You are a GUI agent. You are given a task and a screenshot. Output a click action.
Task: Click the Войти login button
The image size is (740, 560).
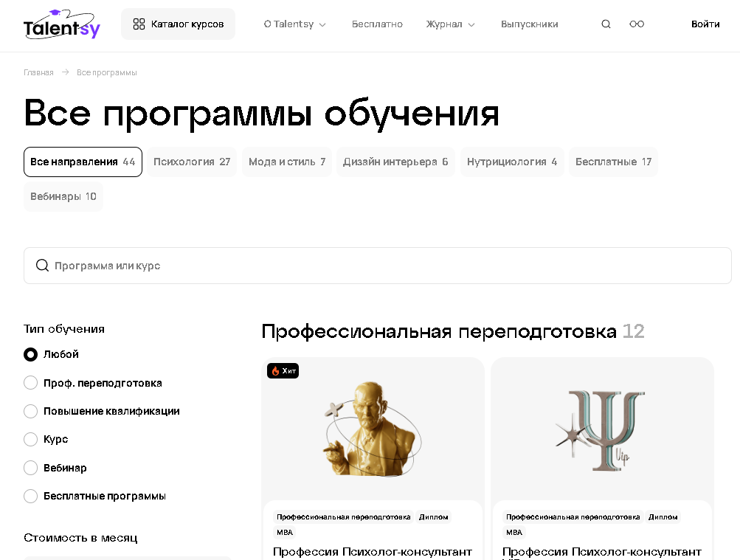pyautogui.click(x=705, y=24)
